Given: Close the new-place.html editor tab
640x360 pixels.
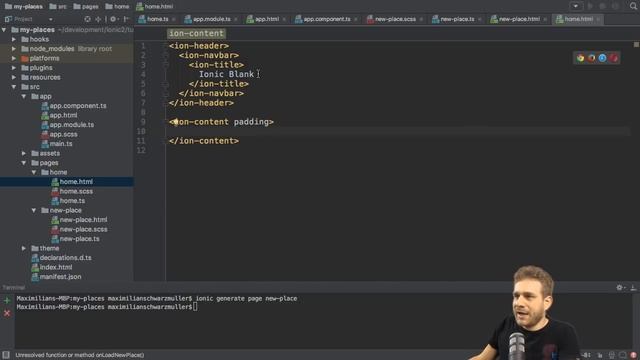Looking at the screenshot, I should (x=545, y=19).
